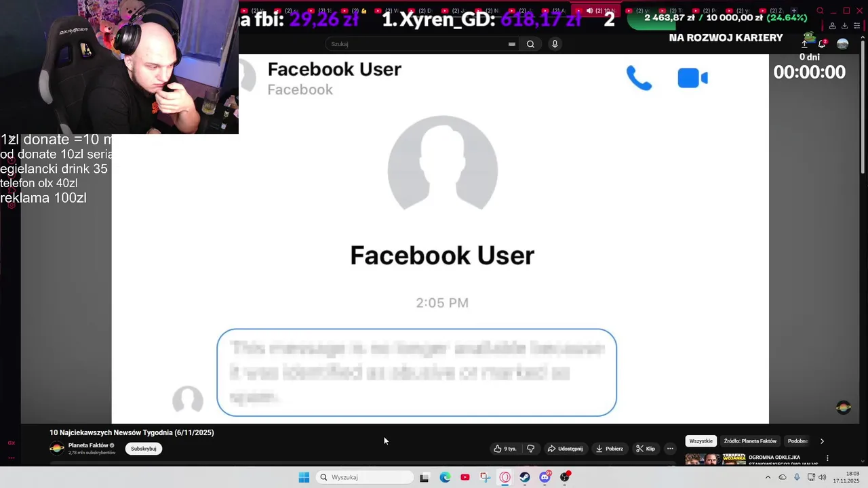Open Planeta Faktów channel name link
Screen dimensions: 868x488
[88, 445]
